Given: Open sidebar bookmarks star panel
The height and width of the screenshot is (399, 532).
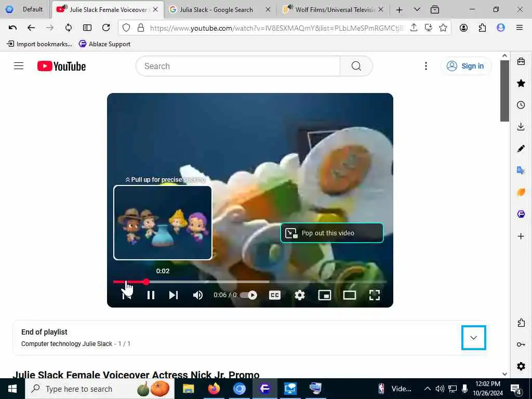Looking at the screenshot, I should pos(521,83).
